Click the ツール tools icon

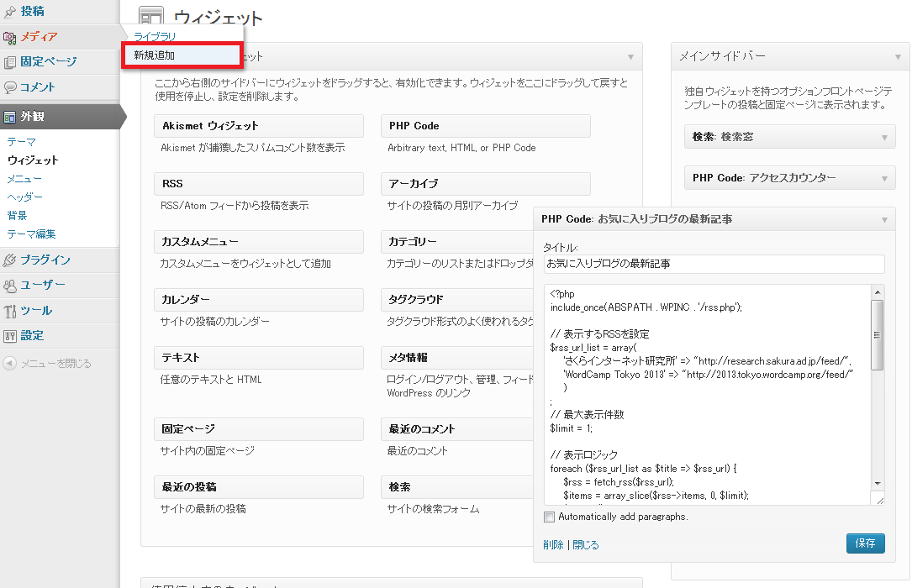pyautogui.click(x=10, y=311)
